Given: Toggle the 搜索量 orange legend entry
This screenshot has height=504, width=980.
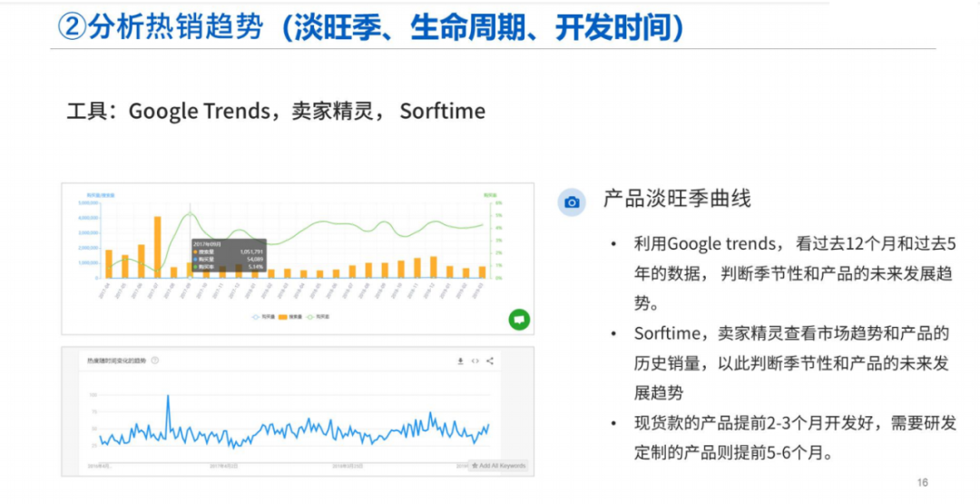Looking at the screenshot, I should (290, 317).
